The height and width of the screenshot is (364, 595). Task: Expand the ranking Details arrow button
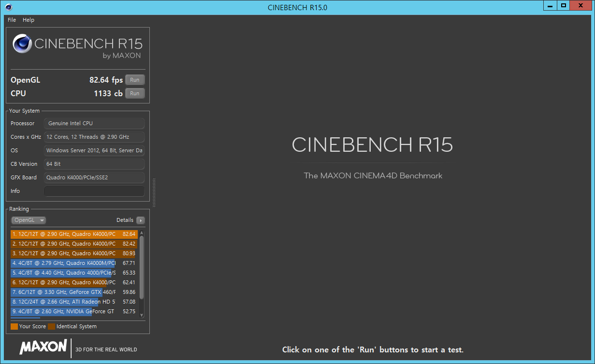[x=141, y=220]
